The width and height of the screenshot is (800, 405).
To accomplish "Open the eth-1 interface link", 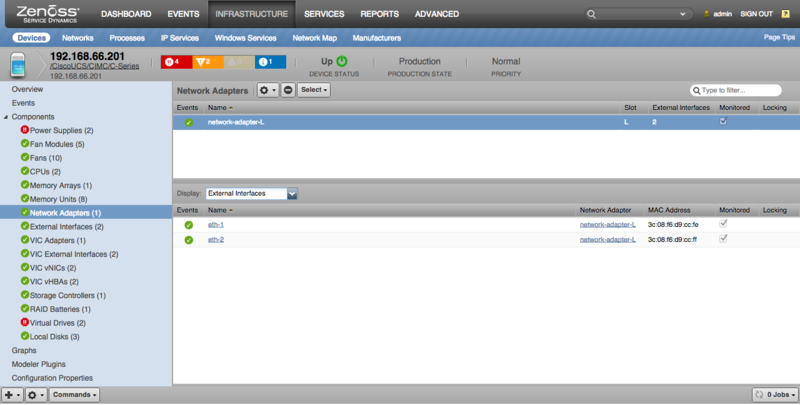I will click(216, 224).
